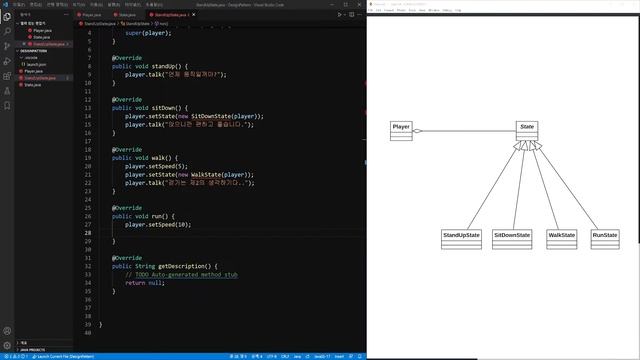640x360 pixels.
Task: Select Java language mode in status bar
Action: pos(297,356)
